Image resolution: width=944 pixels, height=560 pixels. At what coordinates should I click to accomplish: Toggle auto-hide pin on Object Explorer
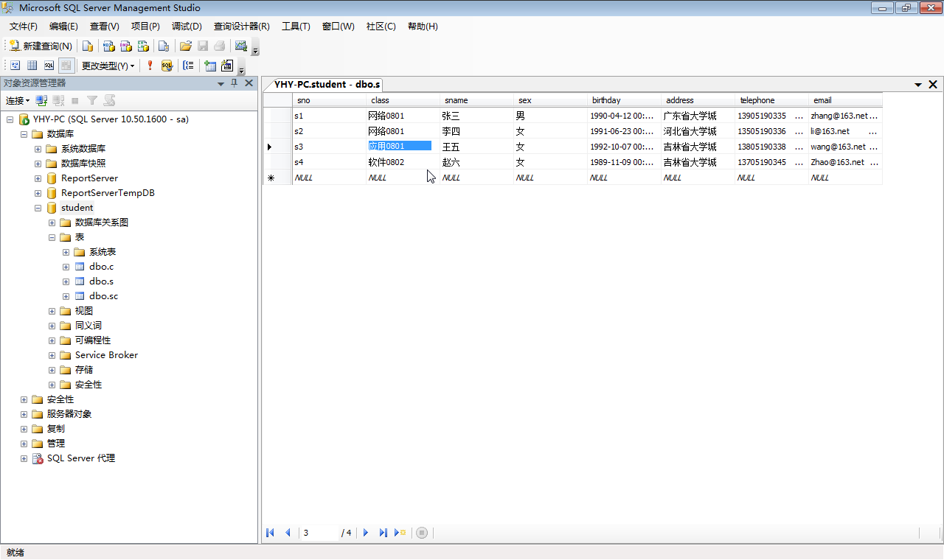coord(235,83)
